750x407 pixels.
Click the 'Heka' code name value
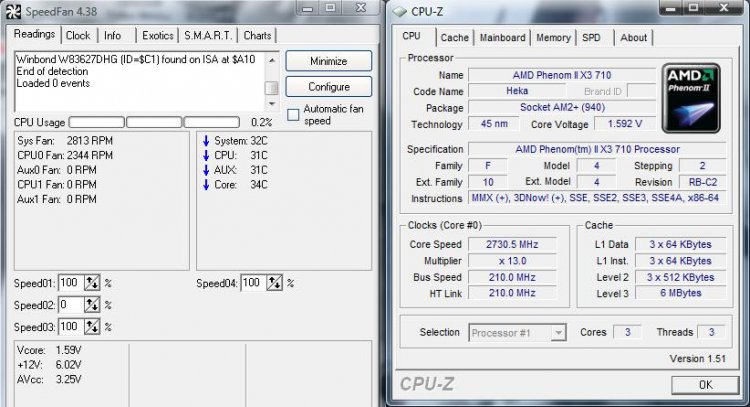(517, 91)
